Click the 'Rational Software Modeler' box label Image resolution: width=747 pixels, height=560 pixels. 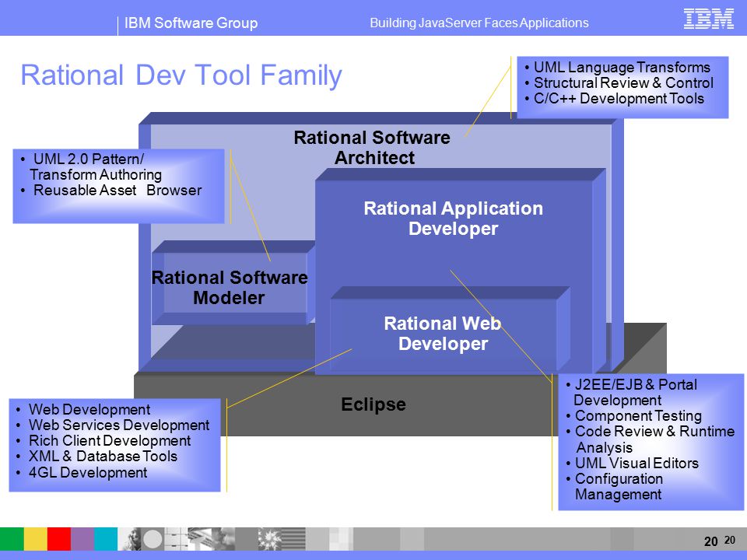[229, 288]
